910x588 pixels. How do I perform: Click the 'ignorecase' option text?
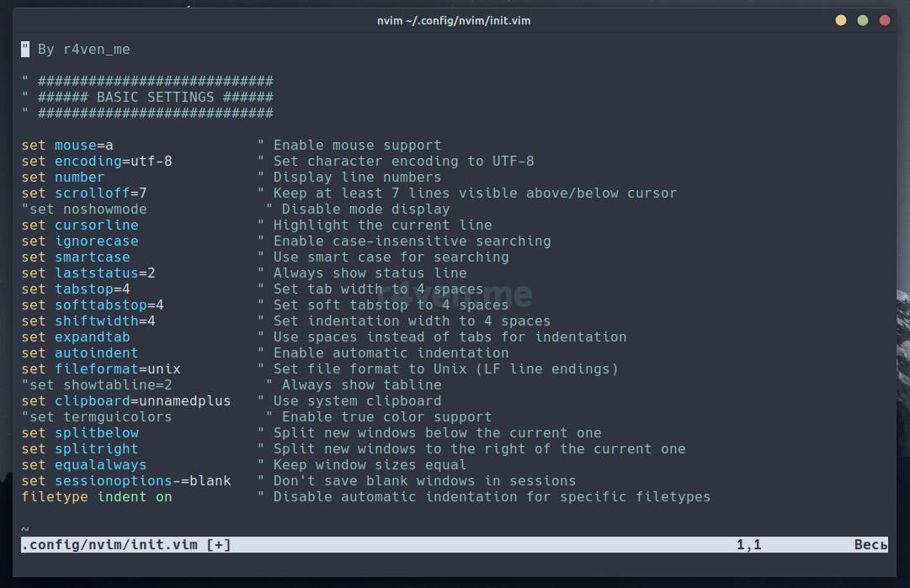(x=97, y=241)
